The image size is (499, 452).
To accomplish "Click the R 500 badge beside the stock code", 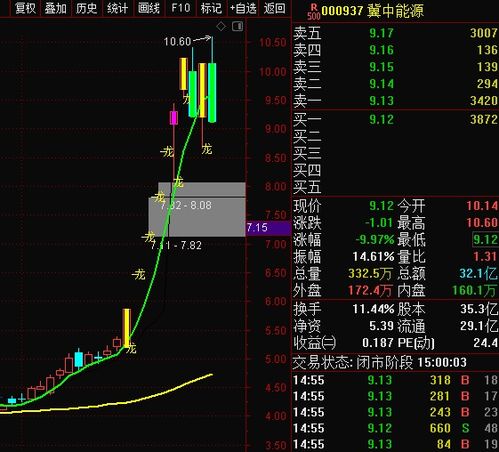I will (314, 12).
